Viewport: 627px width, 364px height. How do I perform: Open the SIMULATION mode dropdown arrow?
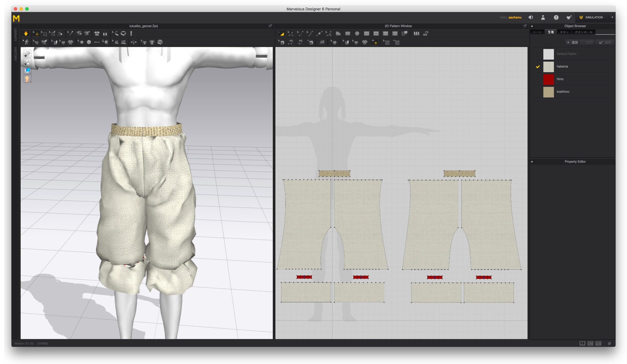pyautogui.click(x=612, y=17)
